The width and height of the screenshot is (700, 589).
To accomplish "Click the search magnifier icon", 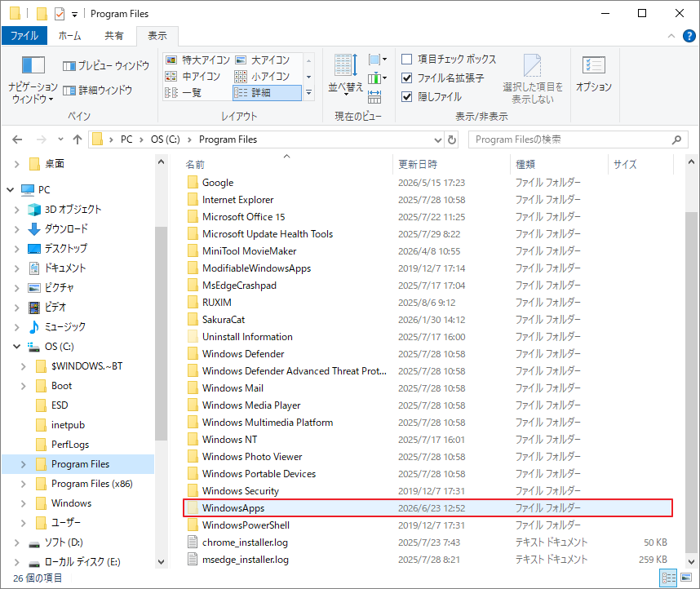I will (x=677, y=139).
